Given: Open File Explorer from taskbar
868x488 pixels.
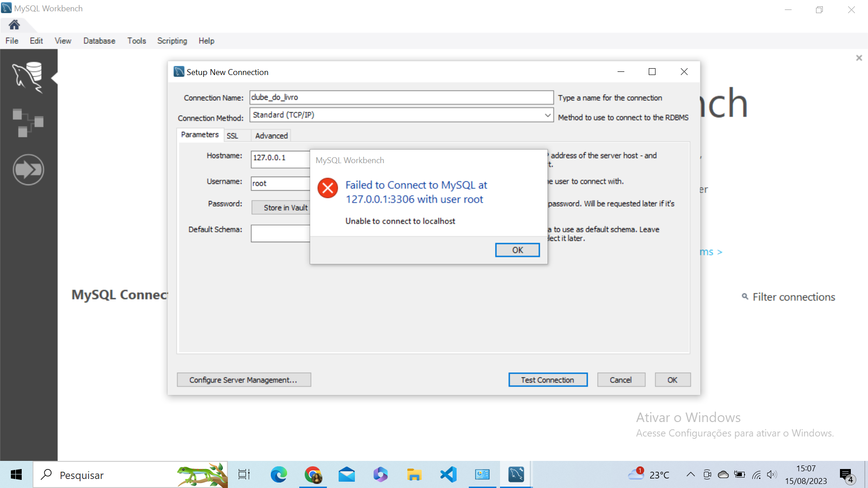Looking at the screenshot, I should [414, 475].
